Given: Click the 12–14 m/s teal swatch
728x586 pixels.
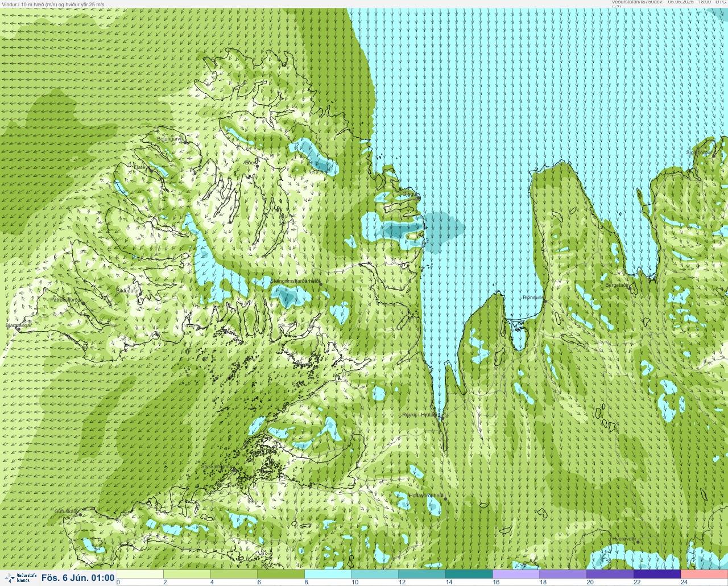Looking at the screenshot, I should pos(422,574).
